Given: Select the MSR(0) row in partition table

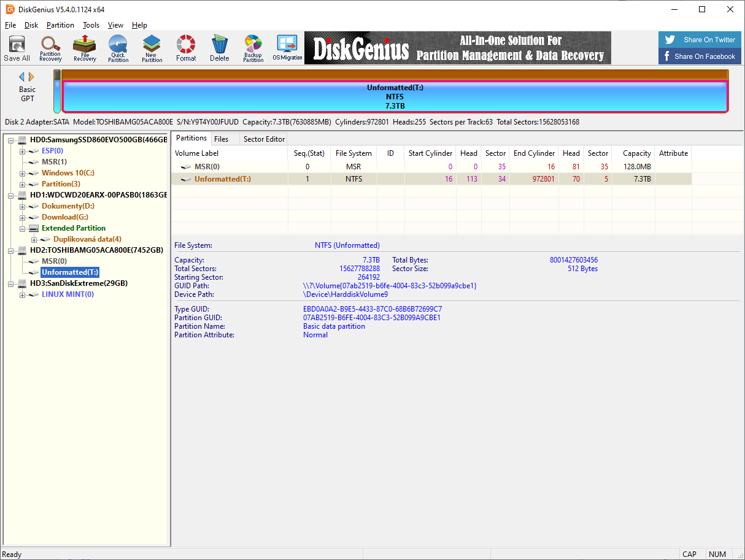Looking at the screenshot, I should [209, 167].
